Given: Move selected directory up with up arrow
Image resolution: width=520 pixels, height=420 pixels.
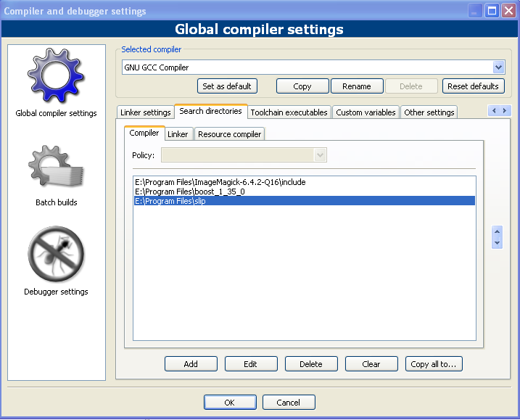Looking at the screenshot, I should [x=497, y=231].
